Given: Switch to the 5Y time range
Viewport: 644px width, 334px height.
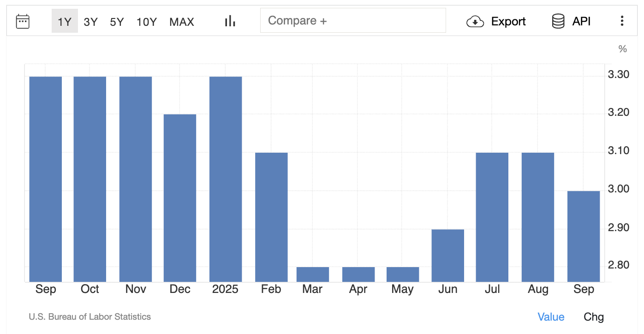Looking at the screenshot, I should click(x=117, y=22).
